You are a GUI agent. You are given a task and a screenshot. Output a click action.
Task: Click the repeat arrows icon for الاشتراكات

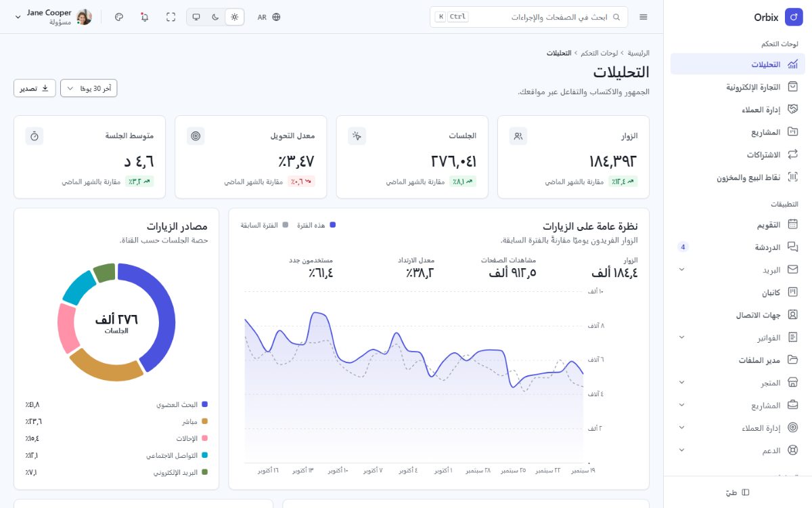pos(793,154)
